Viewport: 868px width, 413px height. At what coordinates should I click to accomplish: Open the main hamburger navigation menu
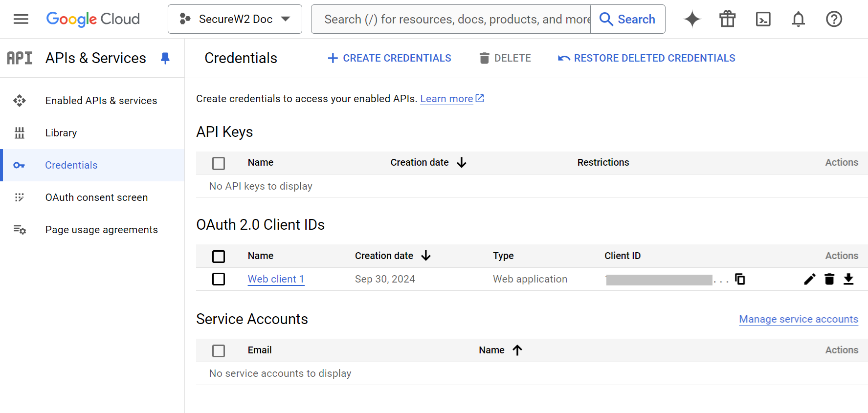click(x=21, y=19)
